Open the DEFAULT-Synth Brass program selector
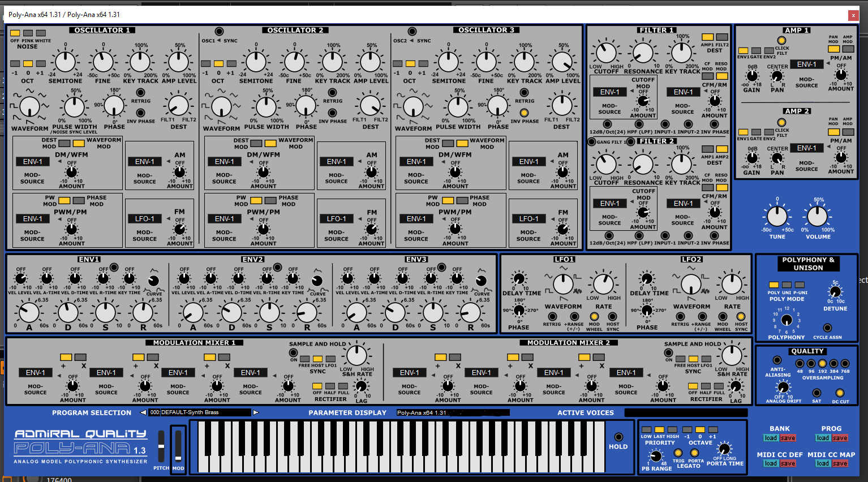 (199, 412)
